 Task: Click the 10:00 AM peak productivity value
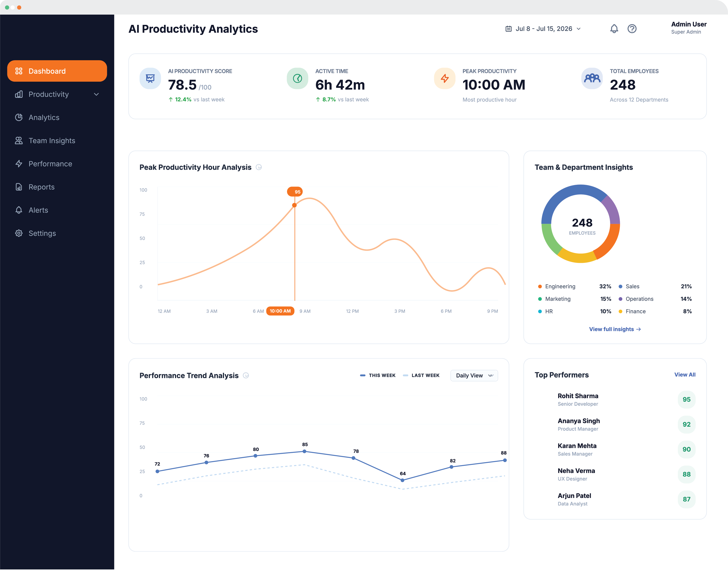[494, 85]
